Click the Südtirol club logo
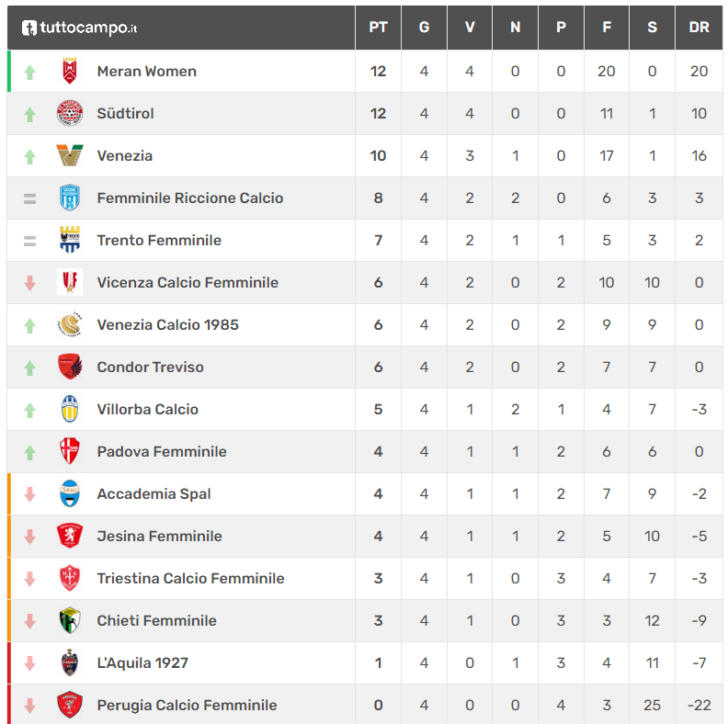The image size is (728, 724). tap(70, 113)
